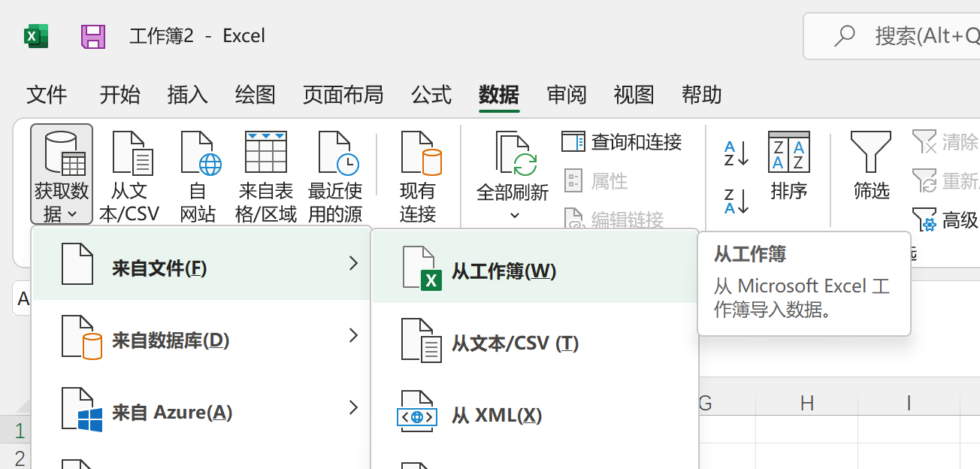Image resolution: width=980 pixels, height=469 pixels.
Task: Open 高级 filter options
Action: pos(945,219)
